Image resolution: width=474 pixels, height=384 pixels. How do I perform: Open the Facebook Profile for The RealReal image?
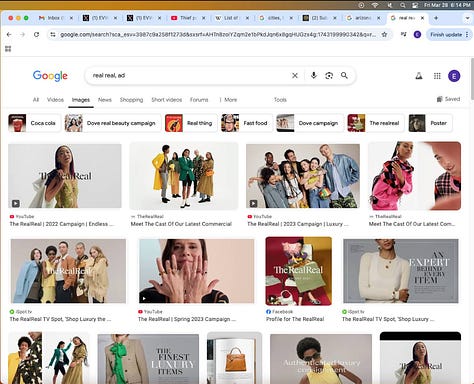(x=299, y=271)
